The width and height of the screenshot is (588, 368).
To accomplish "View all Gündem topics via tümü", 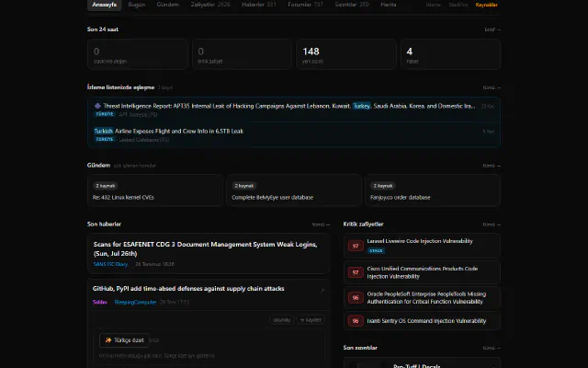I will 492,166.
